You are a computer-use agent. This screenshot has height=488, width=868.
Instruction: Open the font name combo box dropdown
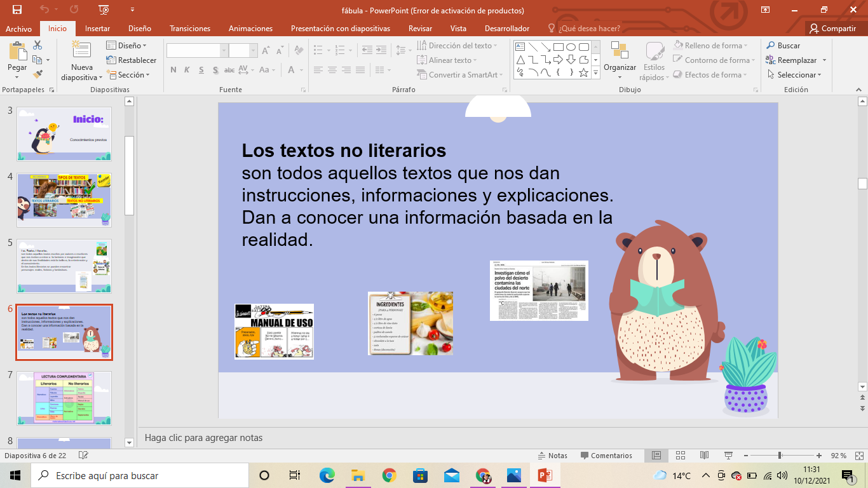click(x=224, y=51)
